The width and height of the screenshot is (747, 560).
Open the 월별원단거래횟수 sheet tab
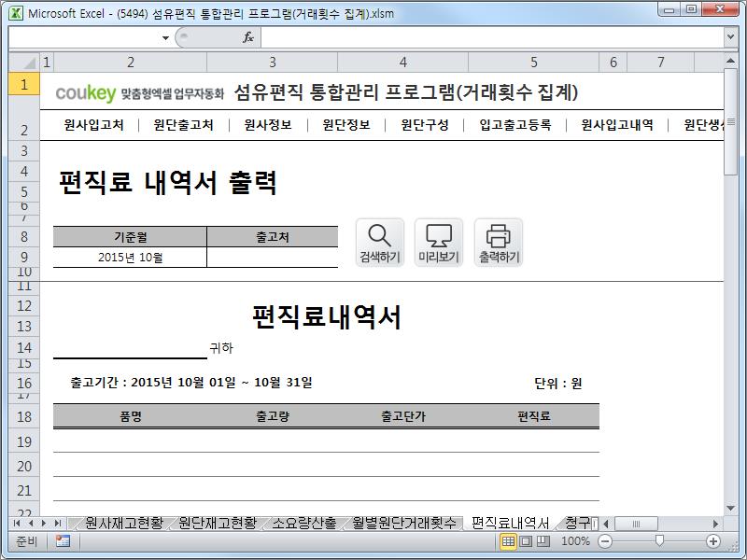click(404, 524)
